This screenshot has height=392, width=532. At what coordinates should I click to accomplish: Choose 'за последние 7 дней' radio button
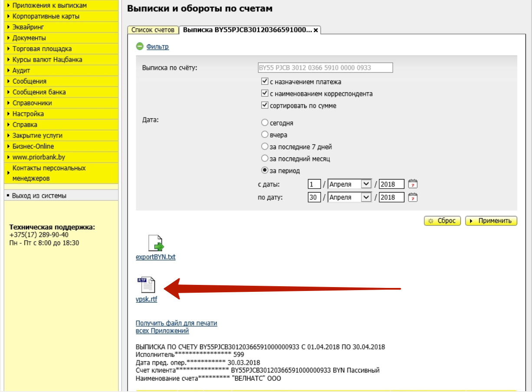[x=264, y=147]
